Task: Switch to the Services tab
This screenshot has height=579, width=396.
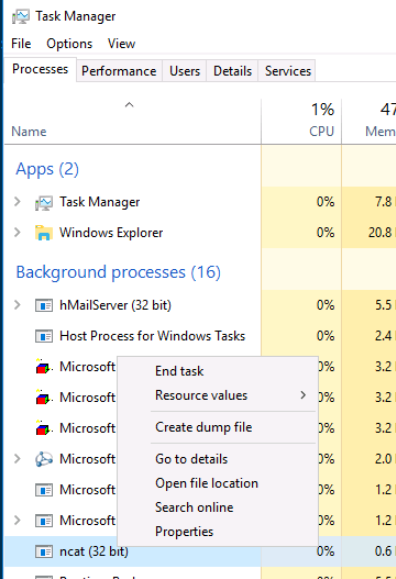Action: pos(288,71)
